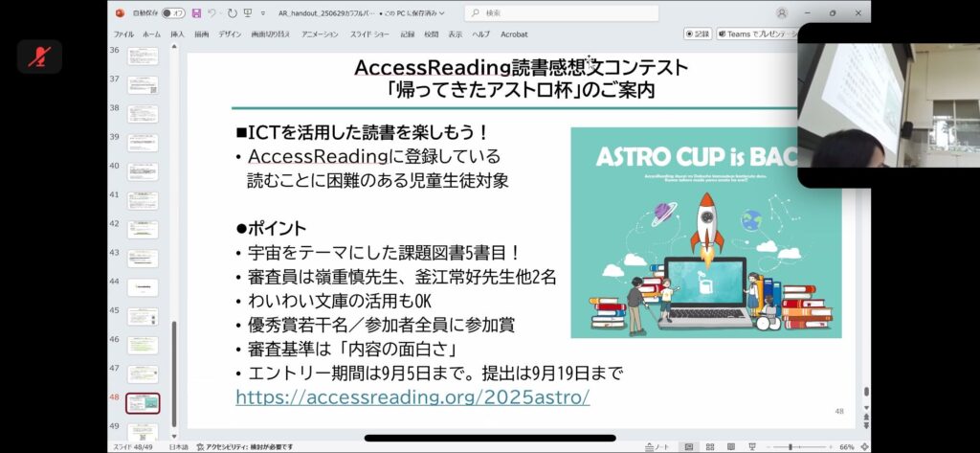
Task: Click slide panel scroll-down arrow
Action: pyautogui.click(x=174, y=437)
